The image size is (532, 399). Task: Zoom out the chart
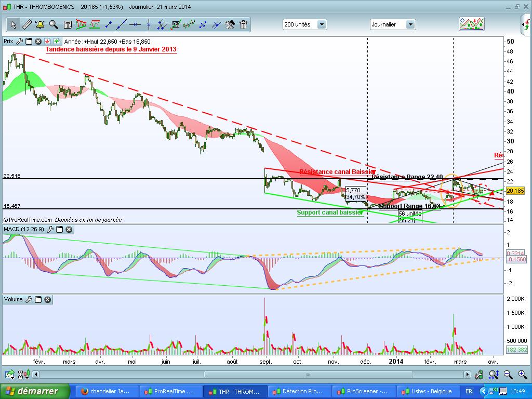508,375
